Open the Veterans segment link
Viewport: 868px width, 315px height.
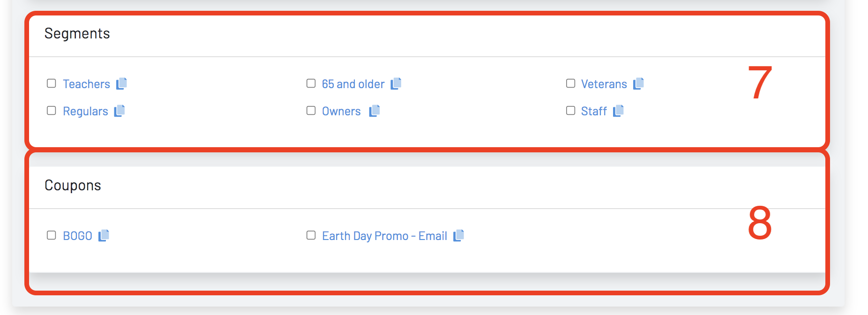pyautogui.click(x=604, y=84)
